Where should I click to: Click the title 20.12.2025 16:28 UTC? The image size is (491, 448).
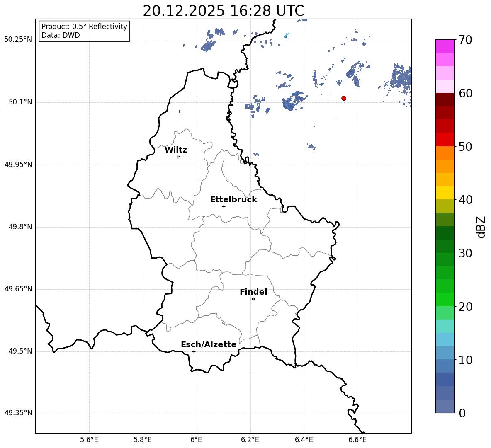coord(224,11)
